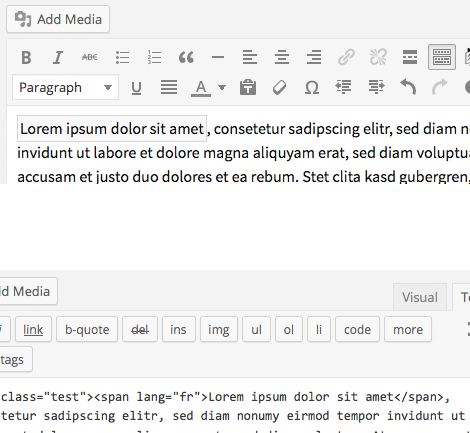Click the li quicktag button
This screenshot has height=433, width=470.
click(319, 330)
